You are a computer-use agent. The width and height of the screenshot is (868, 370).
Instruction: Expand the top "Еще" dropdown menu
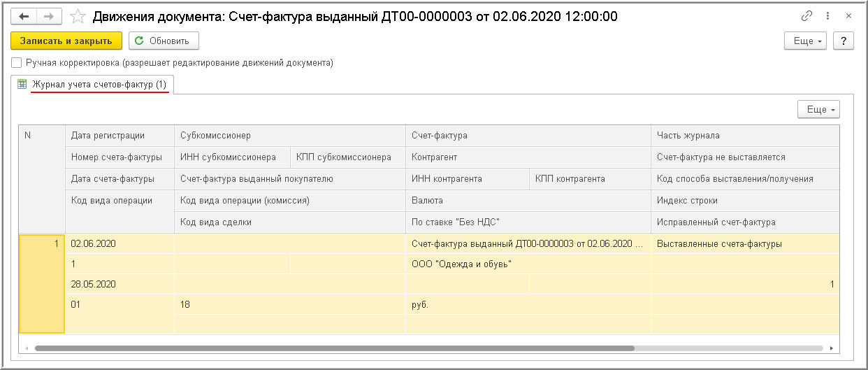(809, 41)
